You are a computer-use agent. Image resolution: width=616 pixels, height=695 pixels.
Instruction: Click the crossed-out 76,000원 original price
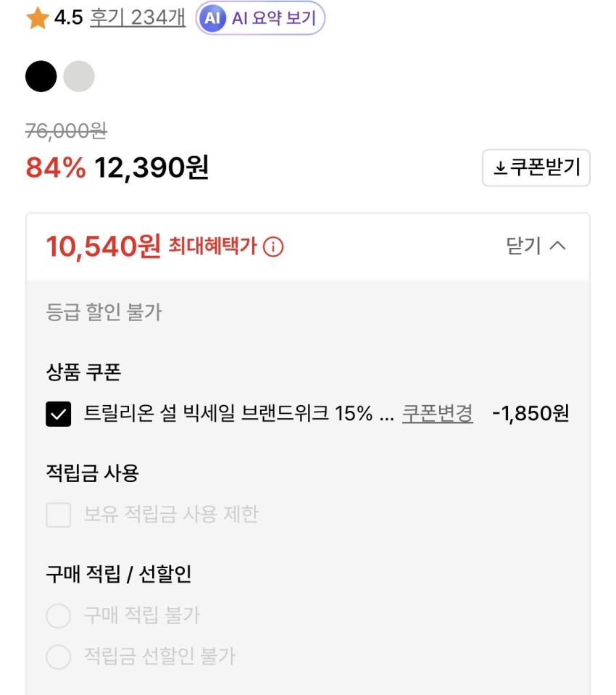coord(66,130)
